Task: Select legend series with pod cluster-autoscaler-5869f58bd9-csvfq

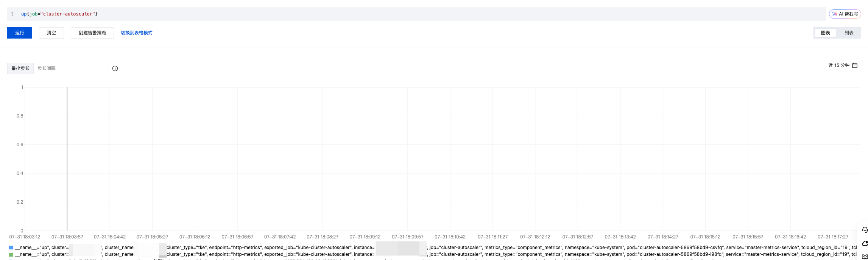Action: (x=433, y=248)
